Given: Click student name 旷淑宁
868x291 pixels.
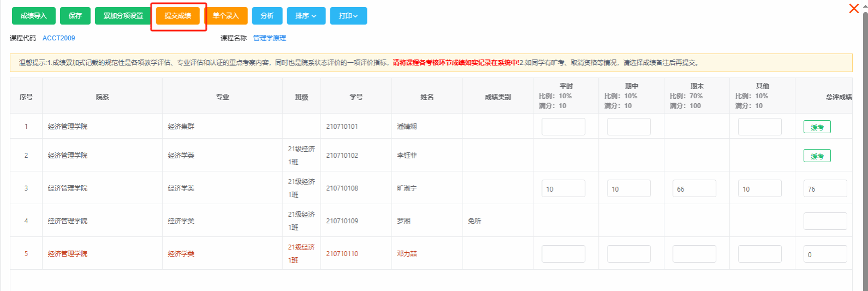Looking at the screenshot, I should (x=407, y=188).
